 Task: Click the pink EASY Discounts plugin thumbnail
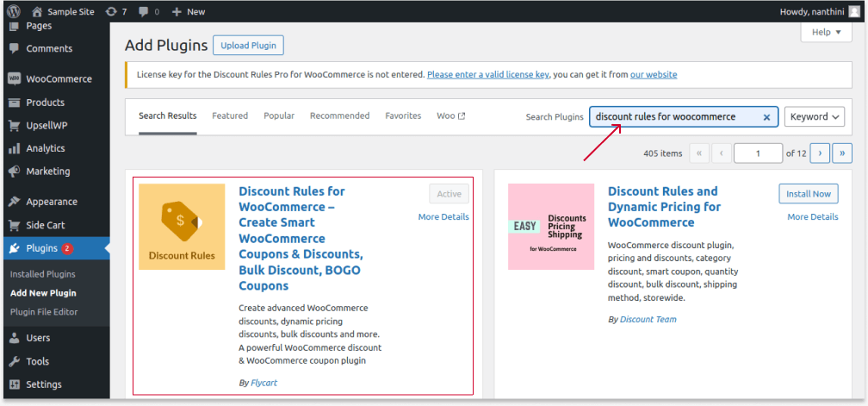coord(551,227)
